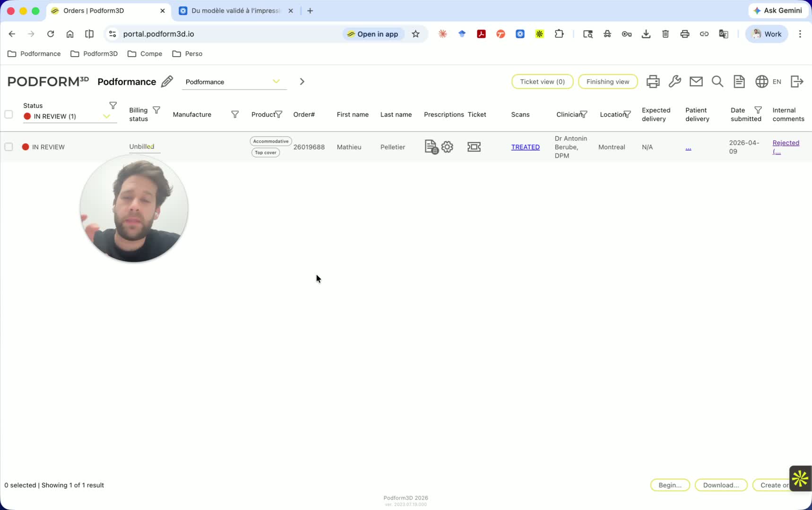The height and width of the screenshot is (510, 812).
Task: Switch to the Du modèle validé tab
Action: pyautogui.click(x=236, y=11)
